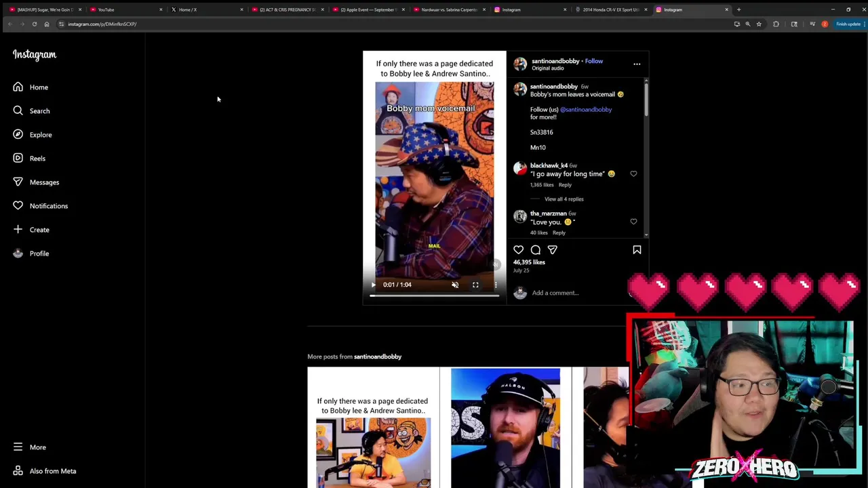Open Instagram Home in sidebar
868x488 pixels.
tap(31, 87)
